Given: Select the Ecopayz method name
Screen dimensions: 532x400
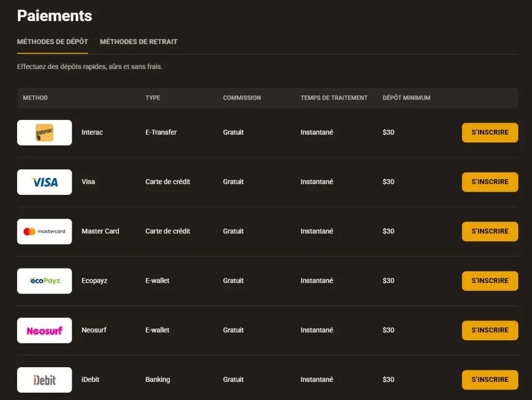Looking at the screenshot, I should (95, 281).
